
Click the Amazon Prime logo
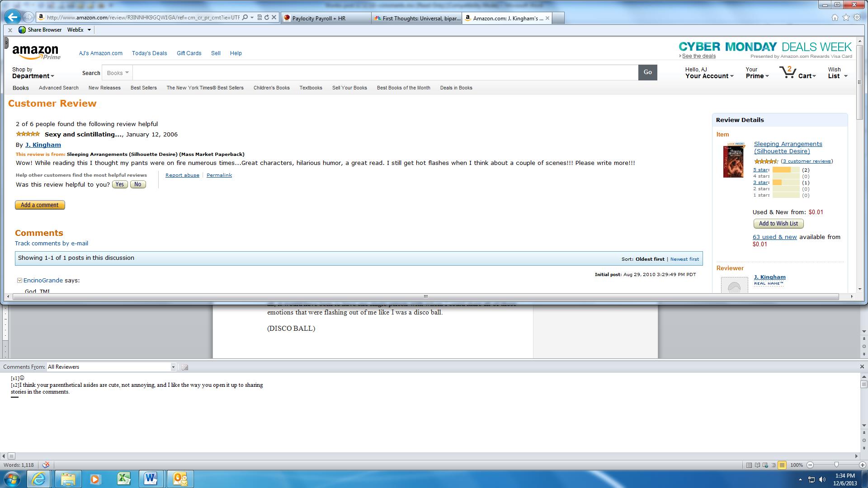click(36, 52)
